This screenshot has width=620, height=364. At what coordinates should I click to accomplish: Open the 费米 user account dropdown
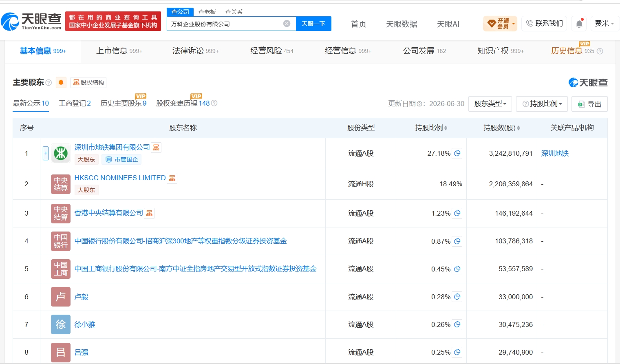(605, 24)
